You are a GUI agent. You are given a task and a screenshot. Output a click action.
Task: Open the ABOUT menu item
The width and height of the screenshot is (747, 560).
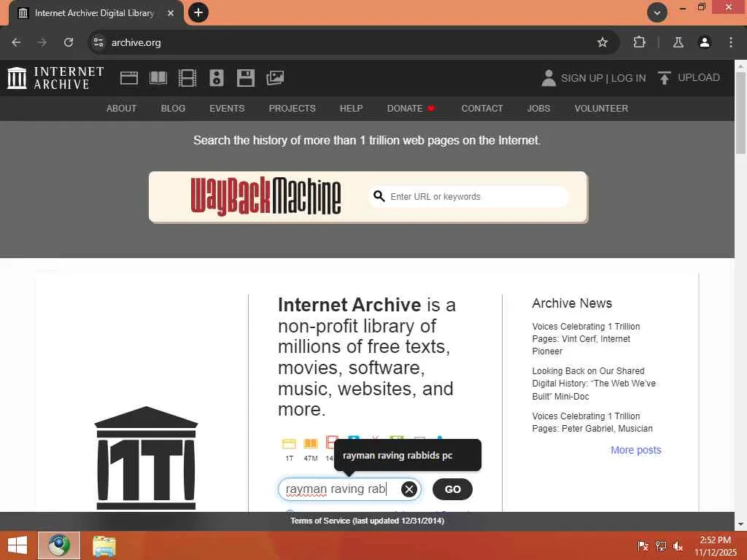tap(122, 109)
